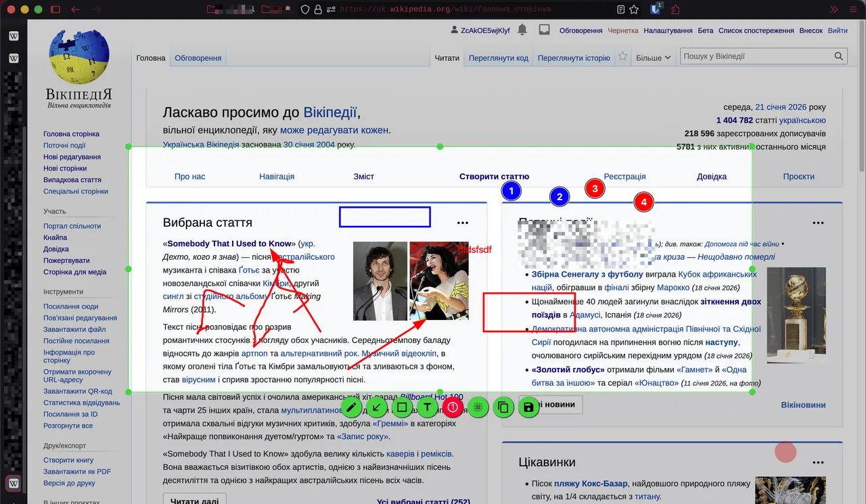Image resolution: width=866 pixels, height=504 pixels.
Task: Focus the Пошук у Вікіпедії search field
Action: click(756, 57)
